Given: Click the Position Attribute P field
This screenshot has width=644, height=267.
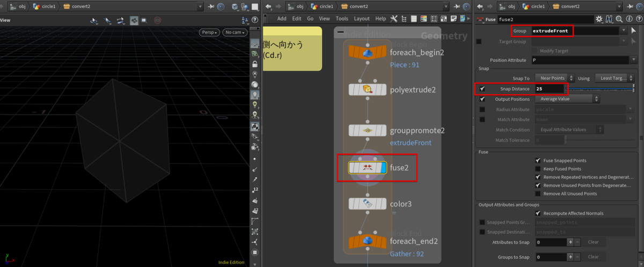Looking at the screenshot, I should click(x=579, y=61).
